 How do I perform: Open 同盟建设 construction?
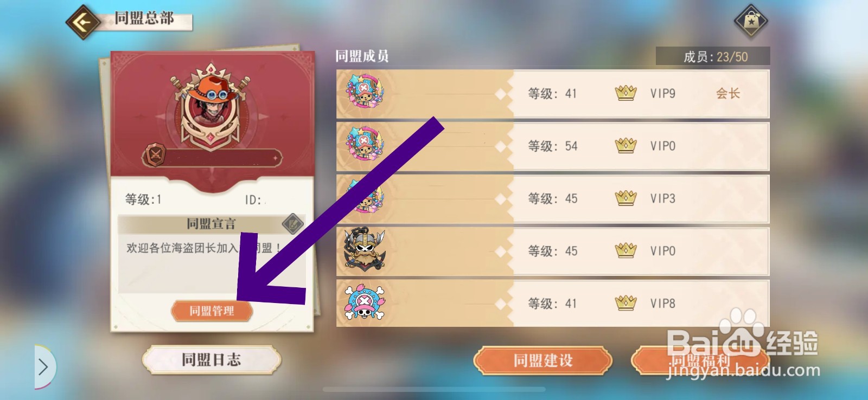coord(543,360)
